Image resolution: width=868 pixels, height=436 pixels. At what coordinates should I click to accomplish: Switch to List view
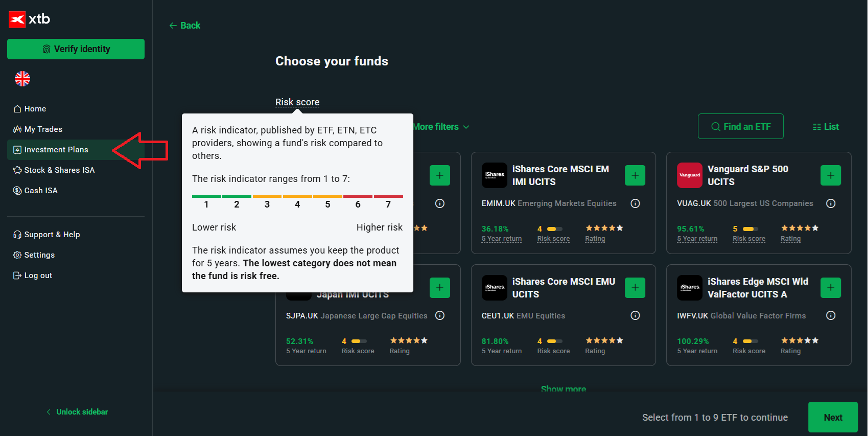[826, 127]
